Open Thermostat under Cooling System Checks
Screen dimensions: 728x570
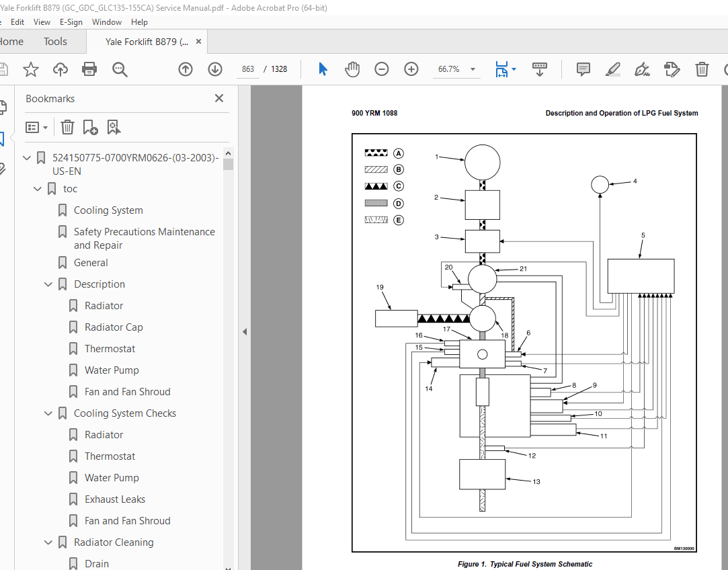(x=110, y=456)
